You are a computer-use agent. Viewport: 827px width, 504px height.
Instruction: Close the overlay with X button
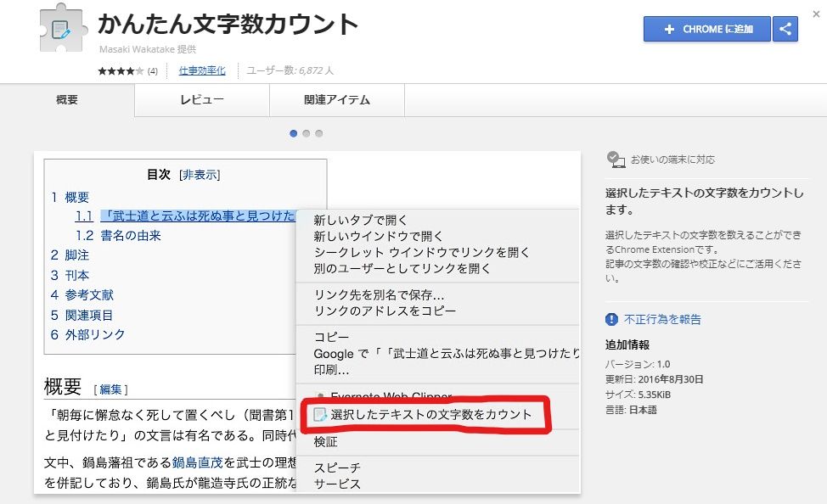816,14
